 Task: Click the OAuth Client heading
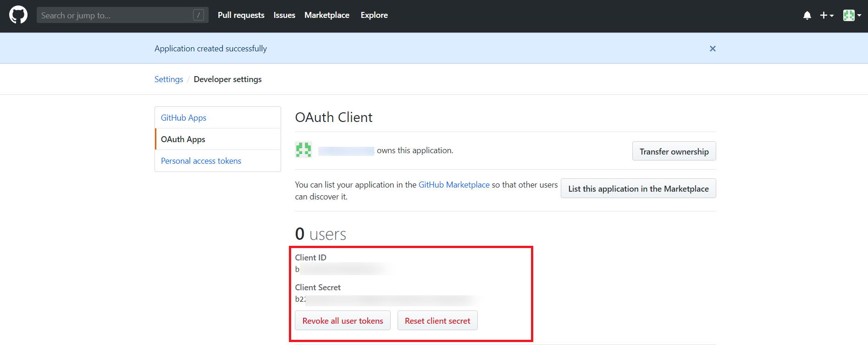[334, 117]
